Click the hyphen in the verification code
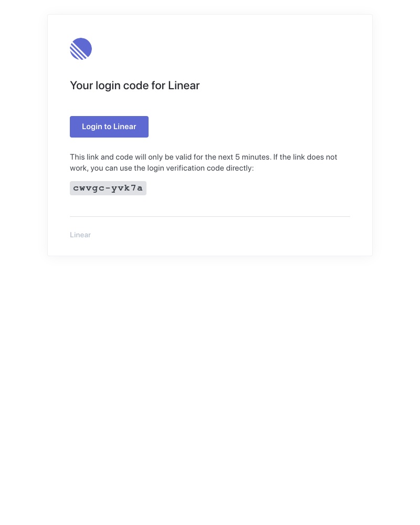Image resolution: width=420 pixels, height=525 pixels. 108,188
